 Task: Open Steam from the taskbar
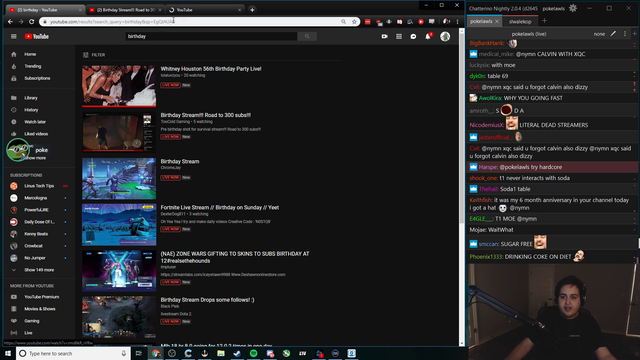pos(237,353)
